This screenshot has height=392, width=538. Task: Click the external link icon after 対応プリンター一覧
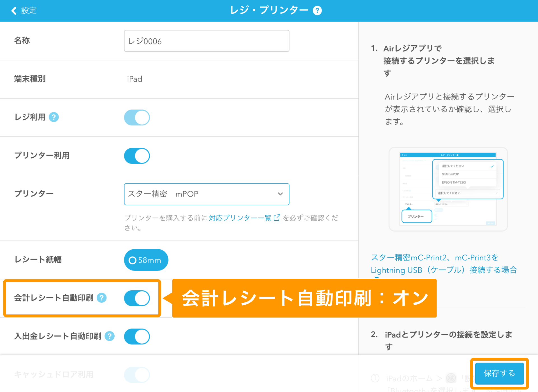277,218
